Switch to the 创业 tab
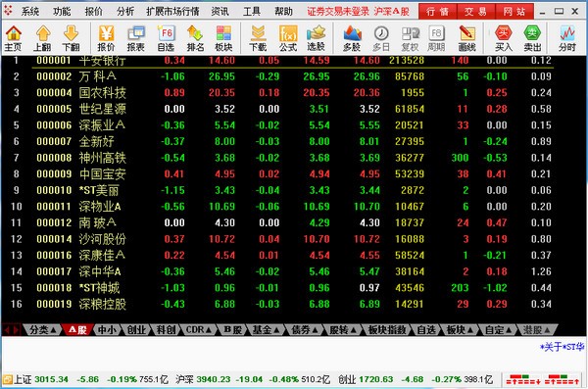This screenshot has height=389, width=588. click(136, 330)
